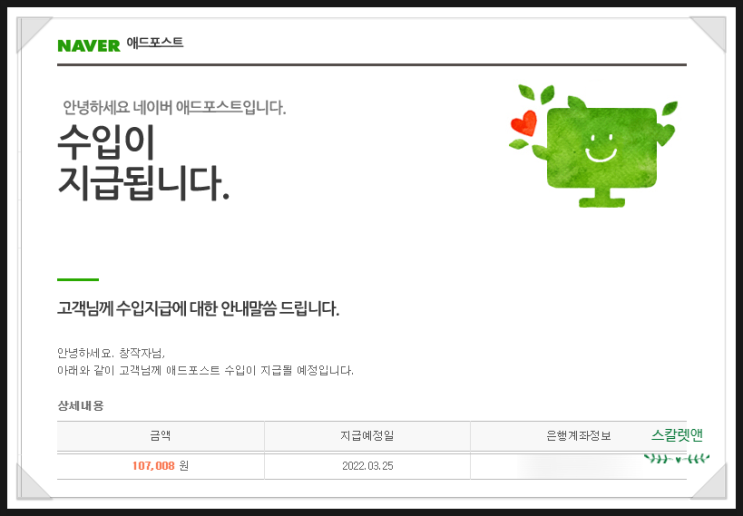
Task: Click the green leaf vine decoration icon
Action: pos(677,458)
